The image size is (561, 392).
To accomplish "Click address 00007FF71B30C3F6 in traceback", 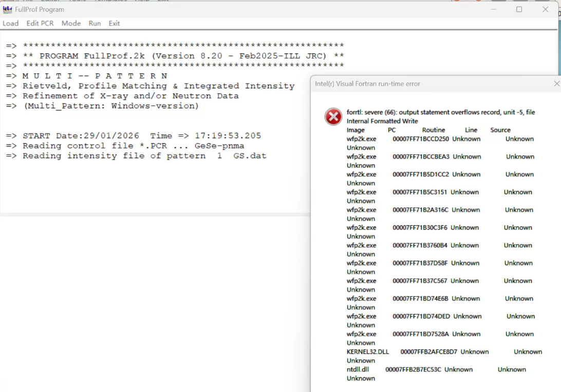I will tap(420, 228).
